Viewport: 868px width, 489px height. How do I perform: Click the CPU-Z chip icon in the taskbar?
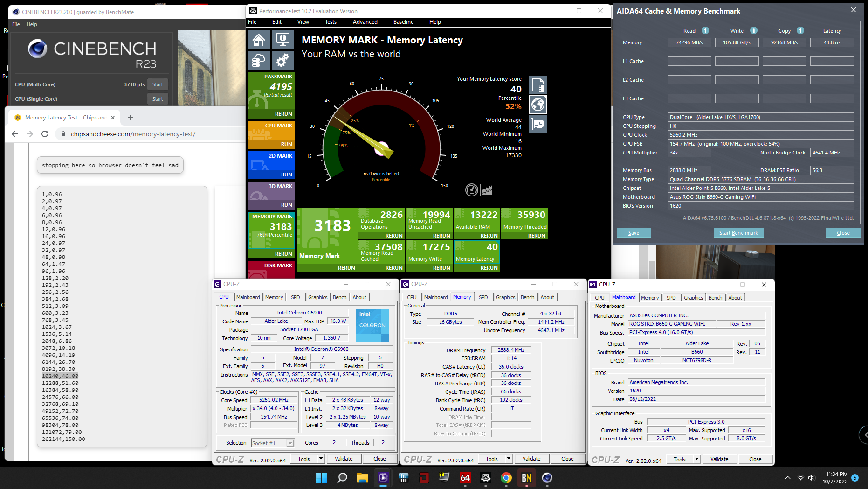383,478
